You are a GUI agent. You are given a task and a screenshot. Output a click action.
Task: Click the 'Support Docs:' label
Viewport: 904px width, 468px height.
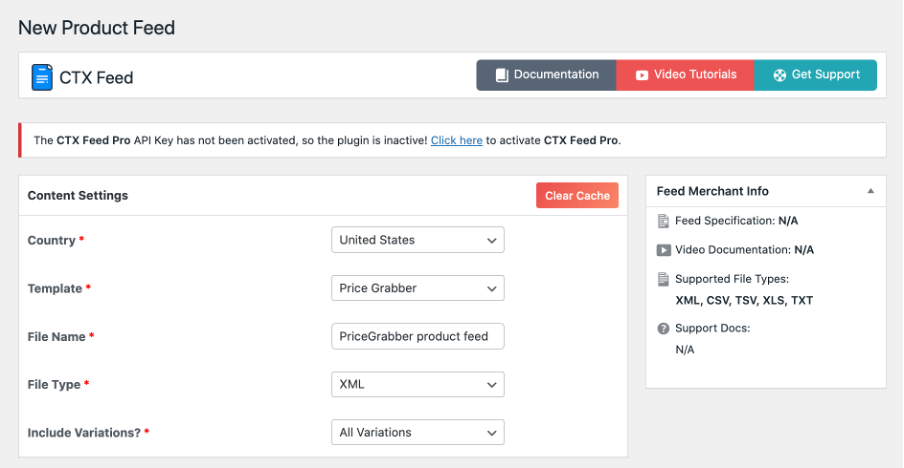[x=713, y=329]
